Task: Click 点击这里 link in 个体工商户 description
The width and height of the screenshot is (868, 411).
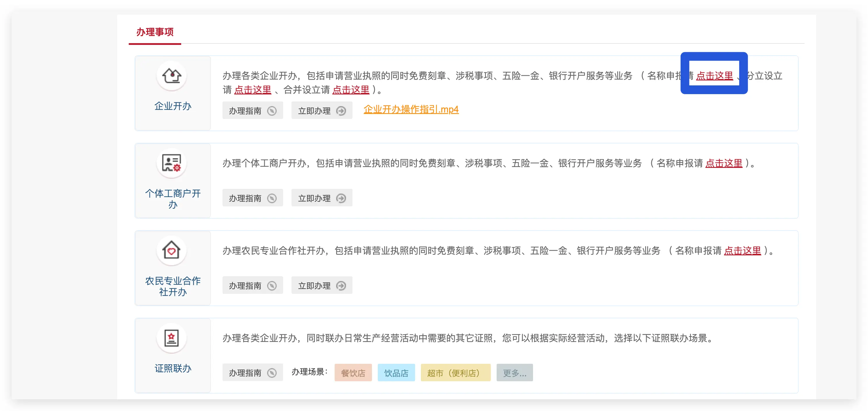Action: 724,163
